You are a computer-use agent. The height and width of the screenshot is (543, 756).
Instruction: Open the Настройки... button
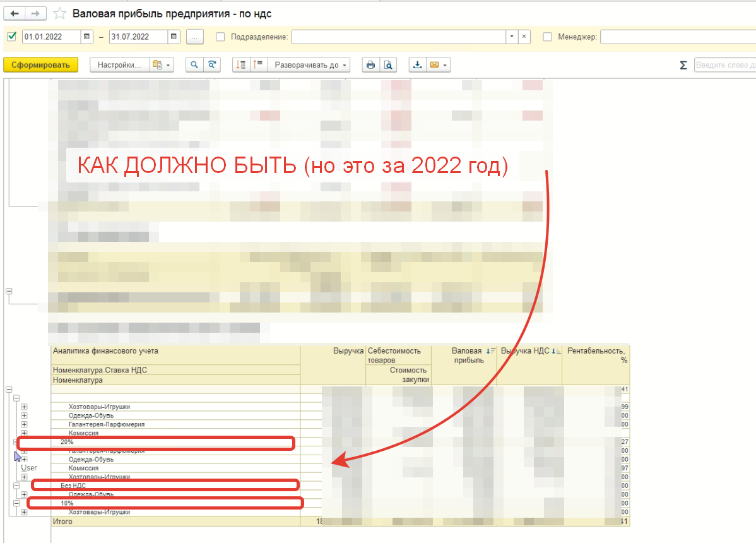tap(119, 64)
